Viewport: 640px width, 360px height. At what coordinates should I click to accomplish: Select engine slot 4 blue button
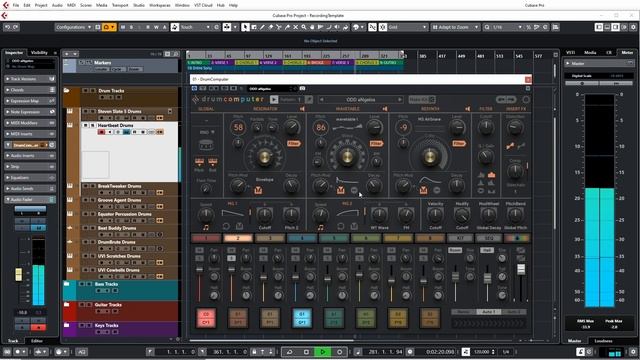(x=302, y=238)
